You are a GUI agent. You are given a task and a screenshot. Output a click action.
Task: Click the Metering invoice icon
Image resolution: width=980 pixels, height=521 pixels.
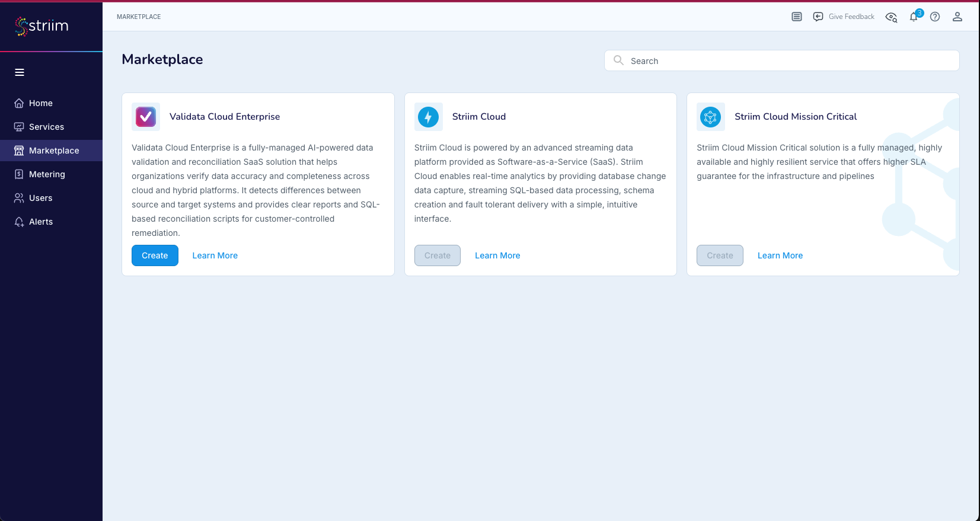pos(19,174)
